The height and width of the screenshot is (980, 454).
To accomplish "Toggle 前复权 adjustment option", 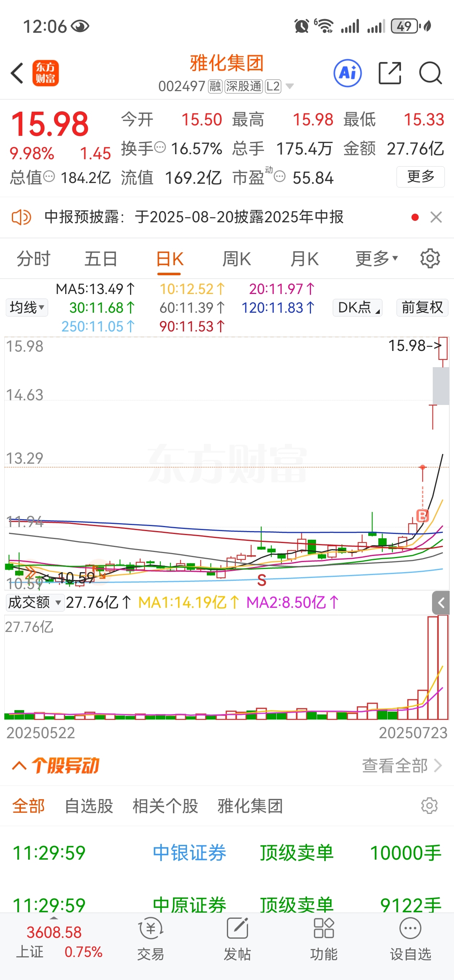I will 422,307.
